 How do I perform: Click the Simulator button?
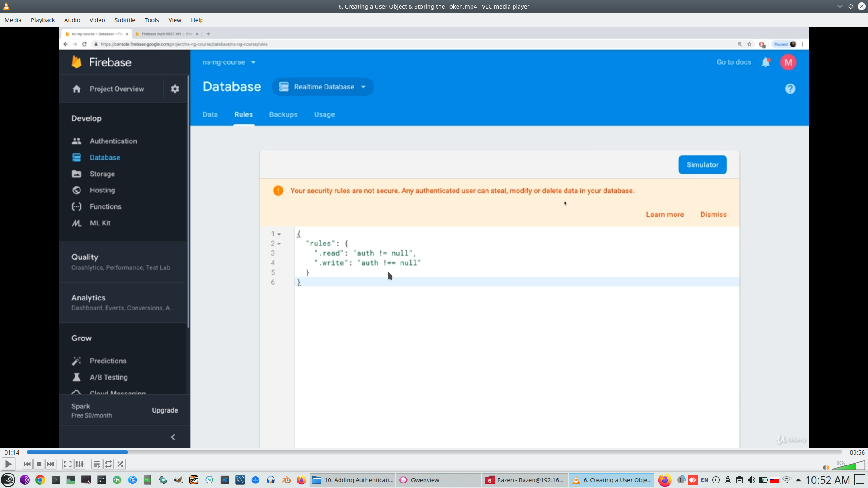(702, 165)
